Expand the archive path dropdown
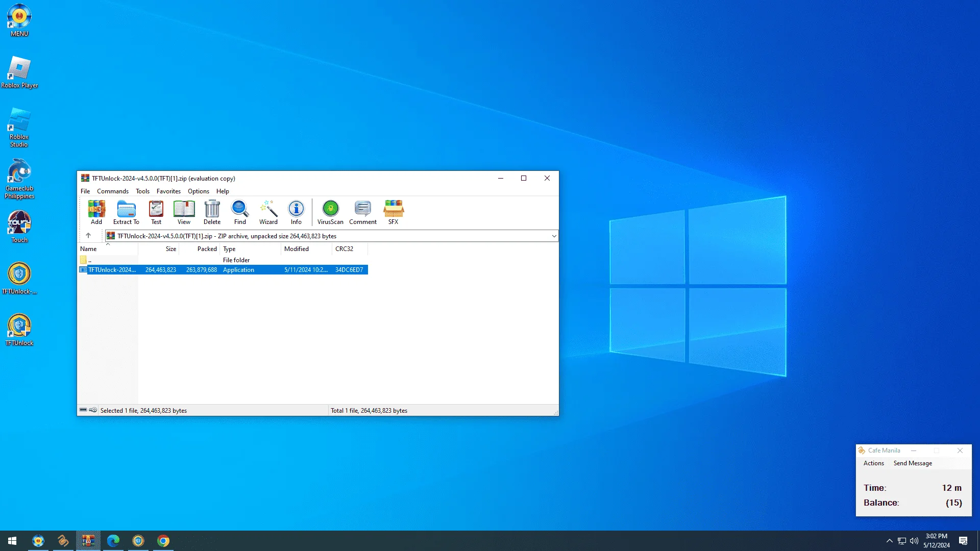The height and width of the screenshot is (551, 980). pos(554,236)
